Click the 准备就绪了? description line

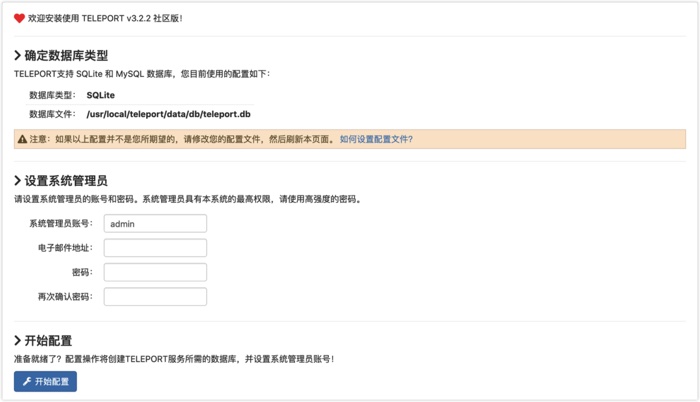point(174,359)
